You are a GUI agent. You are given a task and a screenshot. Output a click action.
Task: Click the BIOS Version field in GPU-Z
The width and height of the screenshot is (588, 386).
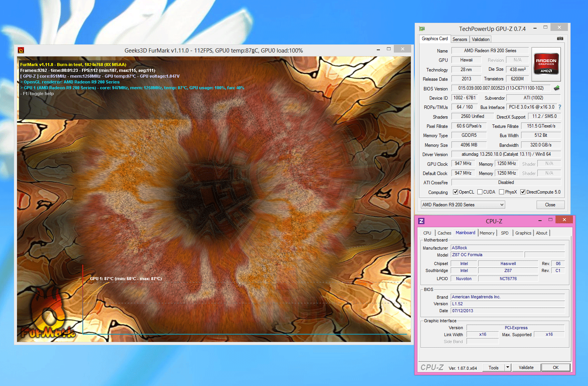pyautogui.click(x=501, y=88)
